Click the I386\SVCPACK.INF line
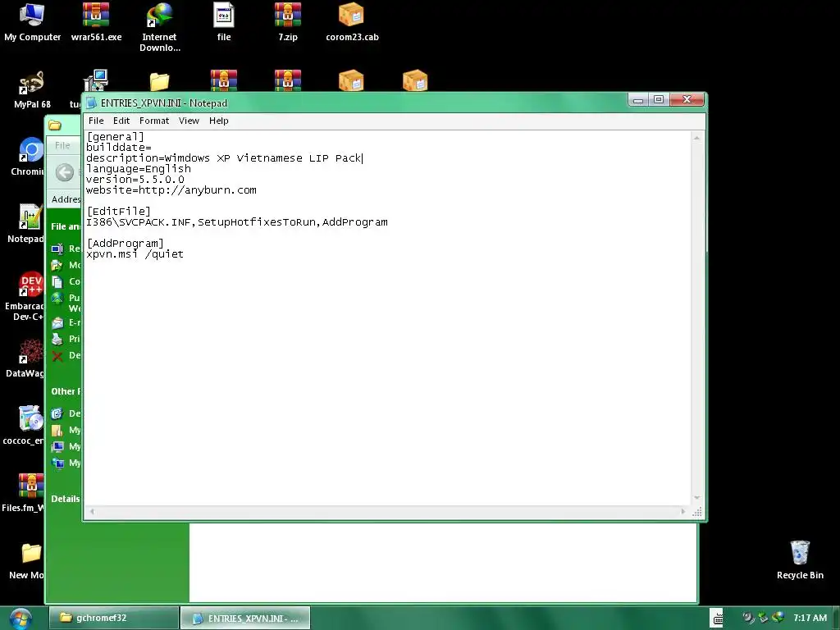 point(237,221)
